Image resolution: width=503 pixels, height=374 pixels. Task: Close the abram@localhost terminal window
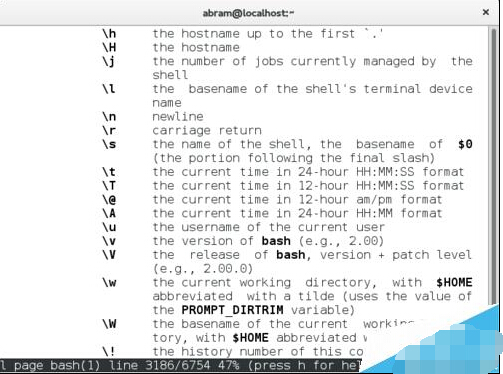click(486, 12)
